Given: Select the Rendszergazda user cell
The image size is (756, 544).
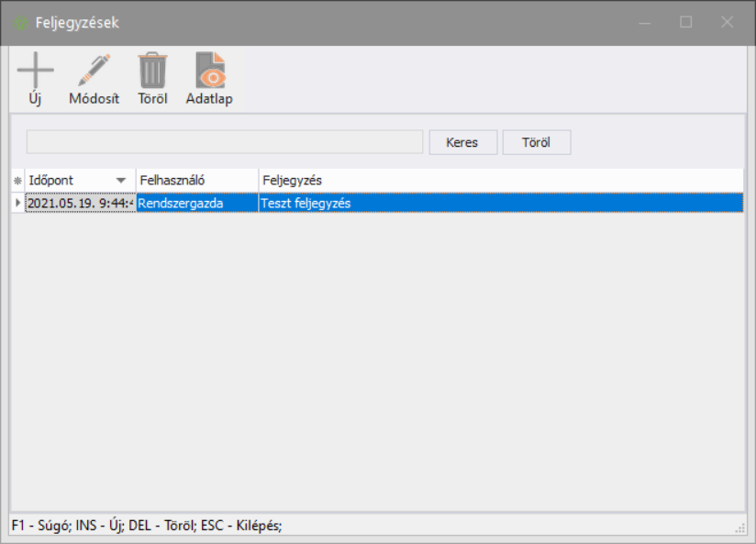Looking at the screenshot, I should click(196, 204).
